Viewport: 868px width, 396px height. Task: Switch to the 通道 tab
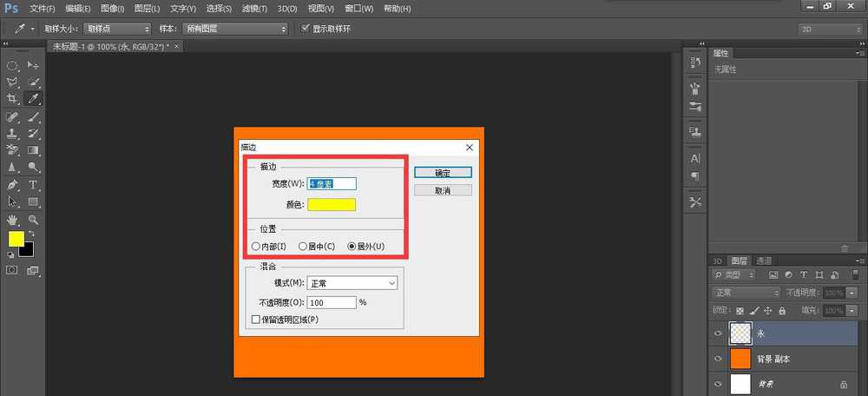(x=764, y=261)
